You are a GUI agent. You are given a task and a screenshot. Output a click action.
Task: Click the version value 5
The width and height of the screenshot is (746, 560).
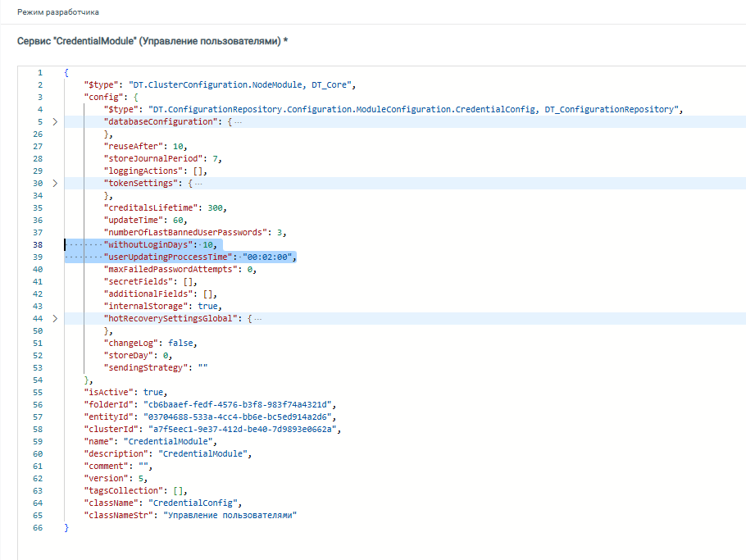[x=141, y=479]
